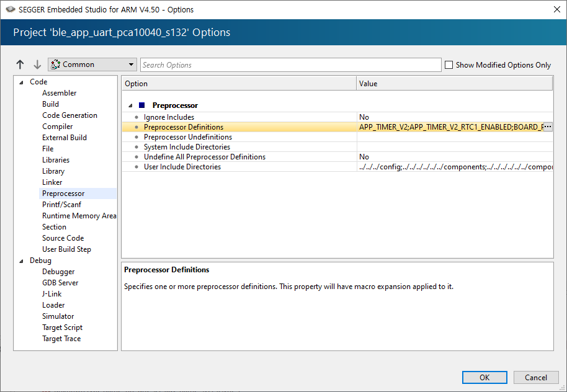
Task: Click the Preprocessor Definitions value text
Action: tap(450, 127)
